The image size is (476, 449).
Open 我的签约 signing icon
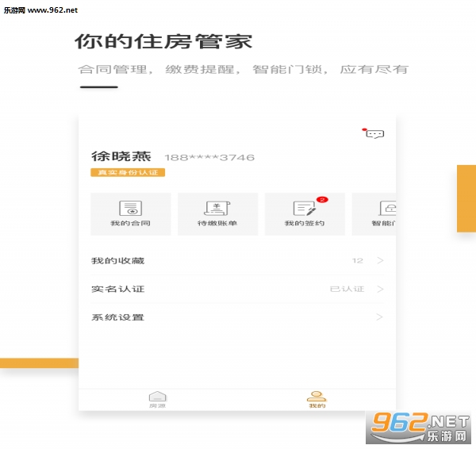pyautogui.click(x=305, y=209)
